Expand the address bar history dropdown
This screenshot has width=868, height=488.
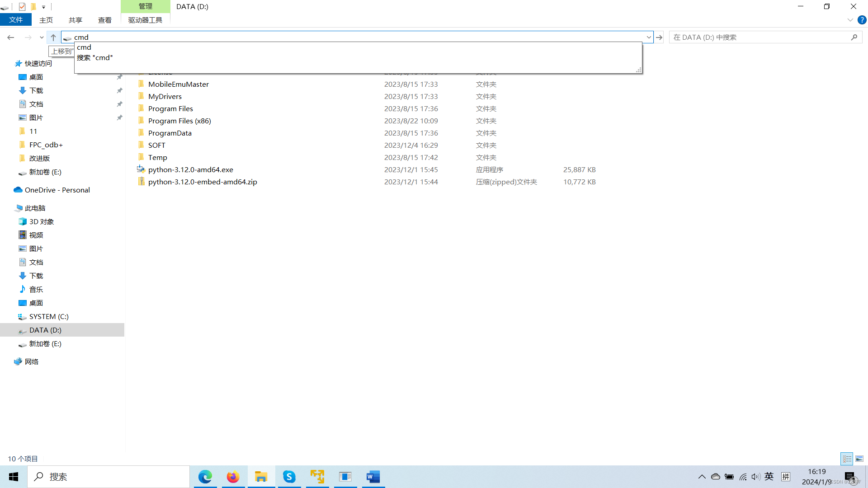click(649, 38)
